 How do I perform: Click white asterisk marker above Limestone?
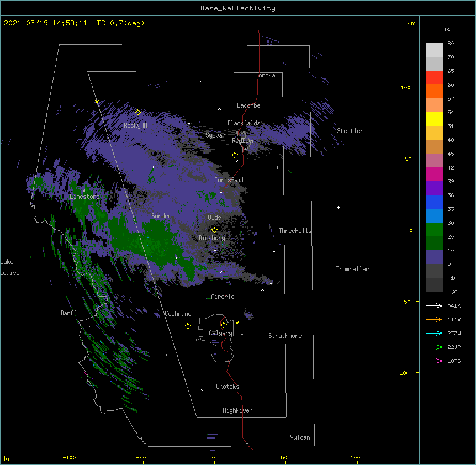coord(84,191)
